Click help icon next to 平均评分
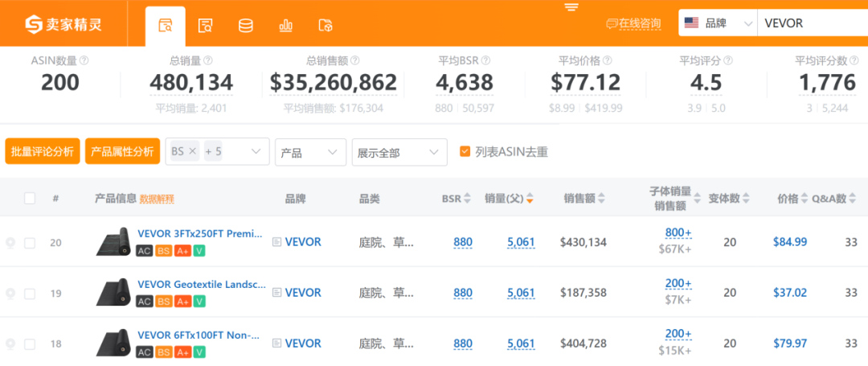This screenshot has height=366, width=868. click(x=728, y=60)
